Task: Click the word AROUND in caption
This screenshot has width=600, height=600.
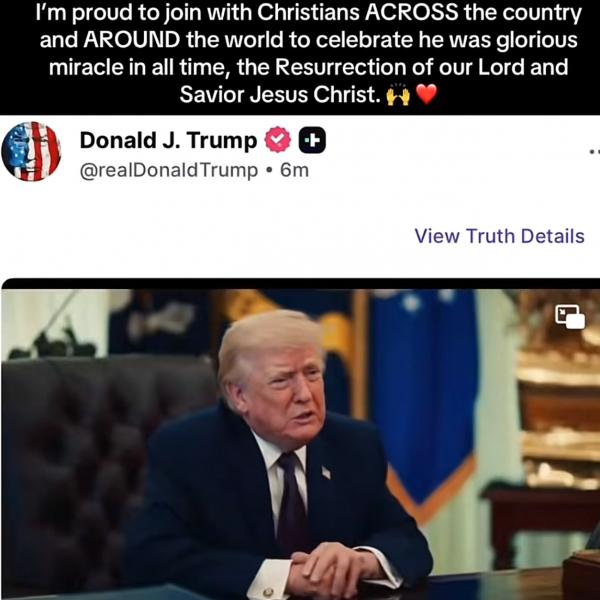Action: click(x=132, y=40)
